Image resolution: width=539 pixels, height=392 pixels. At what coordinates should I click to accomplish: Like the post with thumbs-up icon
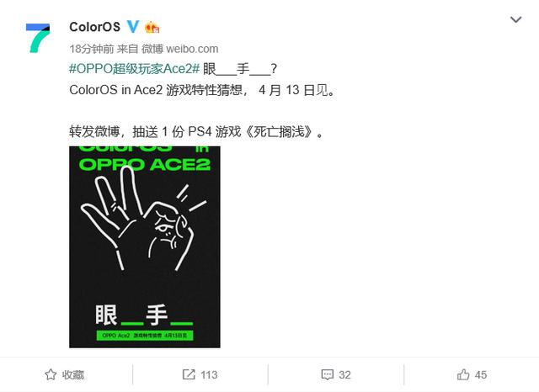point(463,374)
